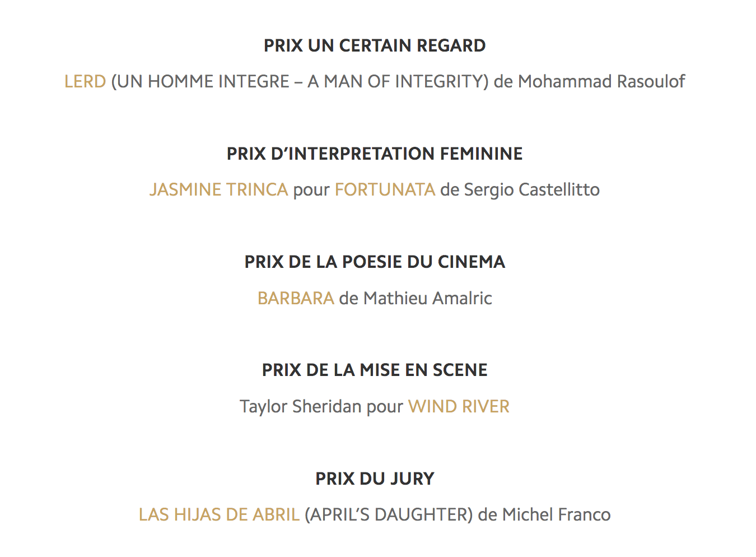The height and width of the screenshot is (557, 756).
Task: Click the PRIX UN CERTAIN REGARD heading
Action: coord(375,45)
